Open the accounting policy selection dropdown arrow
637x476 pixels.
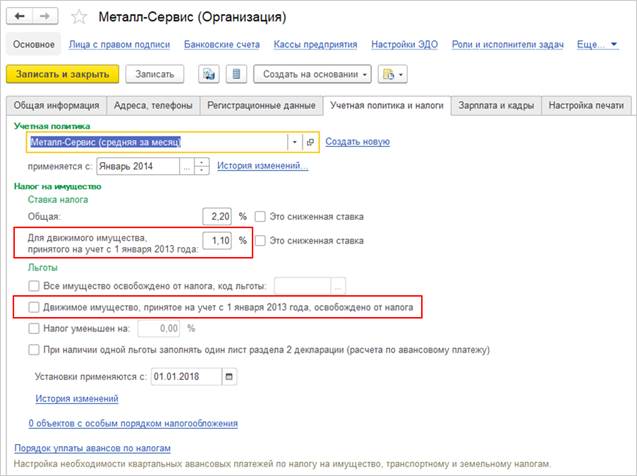pos(295,142)
